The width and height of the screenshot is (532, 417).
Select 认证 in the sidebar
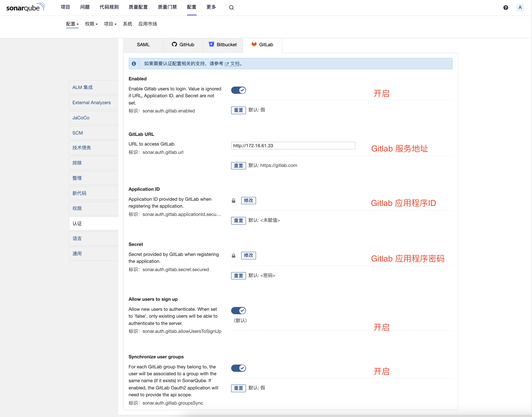click(94, 224)
